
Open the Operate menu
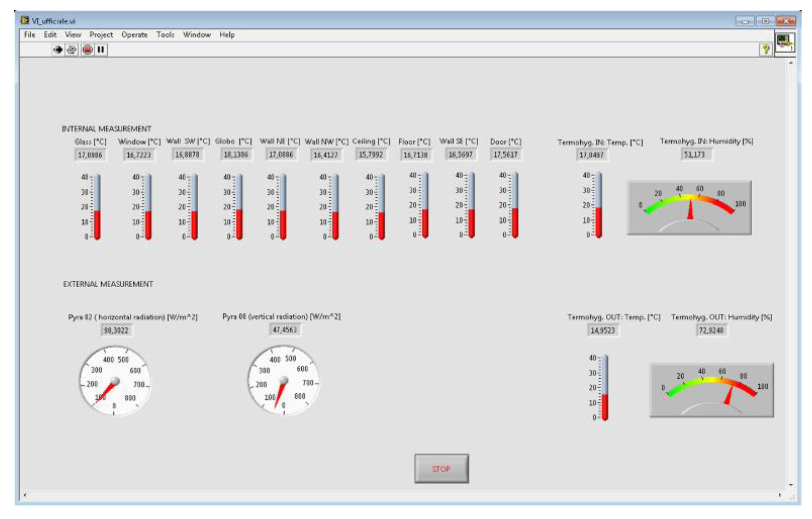click(134, 35)
